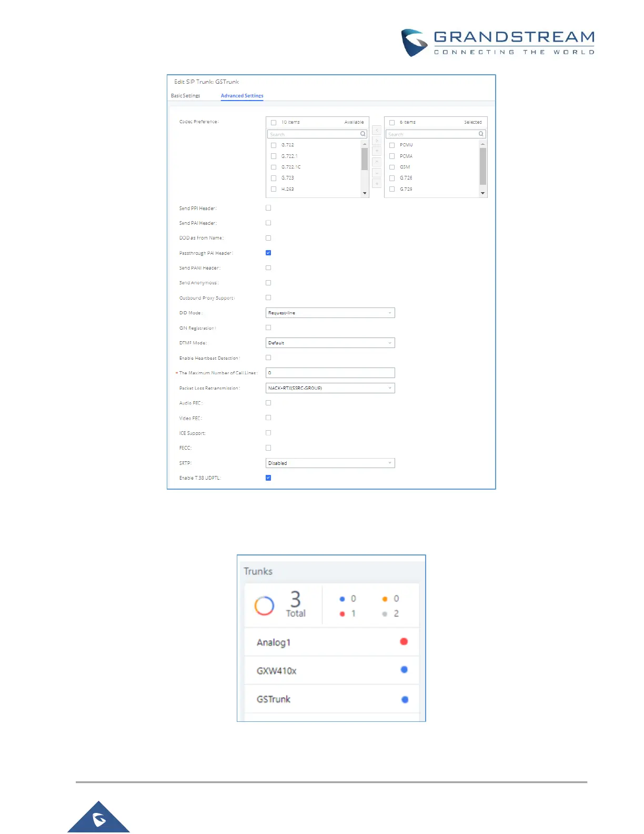Viewport: 644px width, 834px height.
Task: Click Selected list scroll-down arrow
Action: (483, 193)
